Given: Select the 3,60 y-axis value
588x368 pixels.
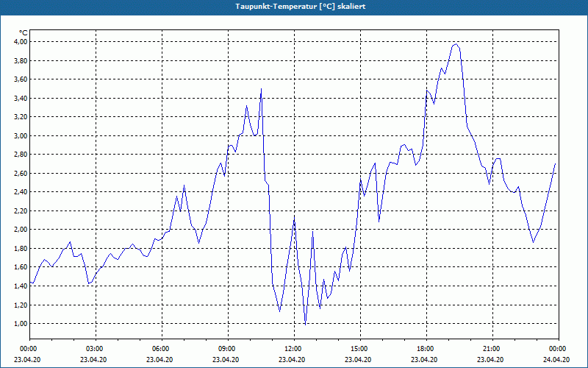Looking at the screenshot, I should point(21,79).
